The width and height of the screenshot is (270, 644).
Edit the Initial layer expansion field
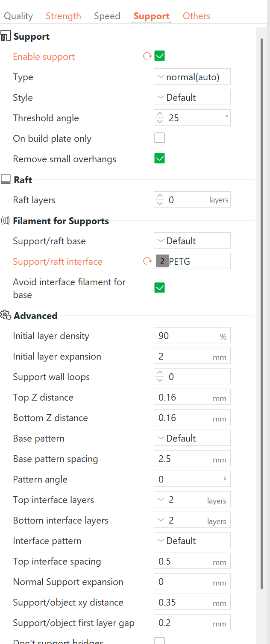192,356
